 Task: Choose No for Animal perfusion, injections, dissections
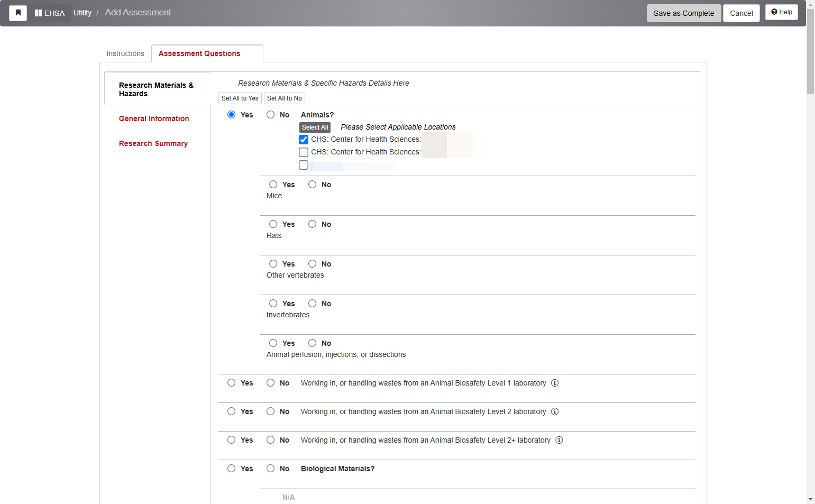(312, 343)
